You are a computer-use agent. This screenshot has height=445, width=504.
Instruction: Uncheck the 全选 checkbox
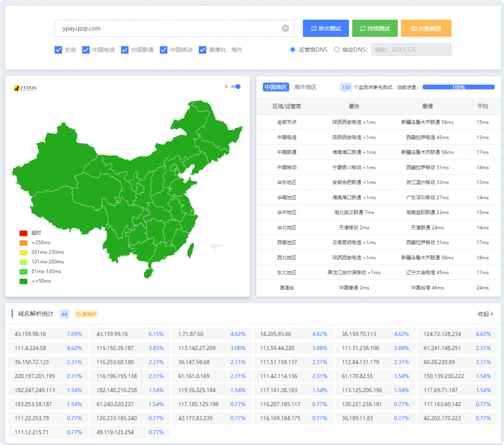point(58,50)
